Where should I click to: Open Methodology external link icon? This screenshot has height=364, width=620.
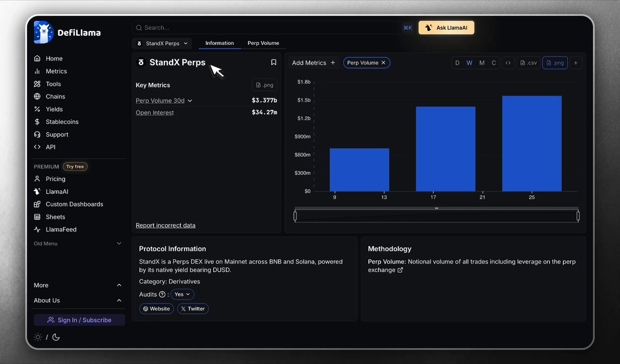click(x=400, y=270)
